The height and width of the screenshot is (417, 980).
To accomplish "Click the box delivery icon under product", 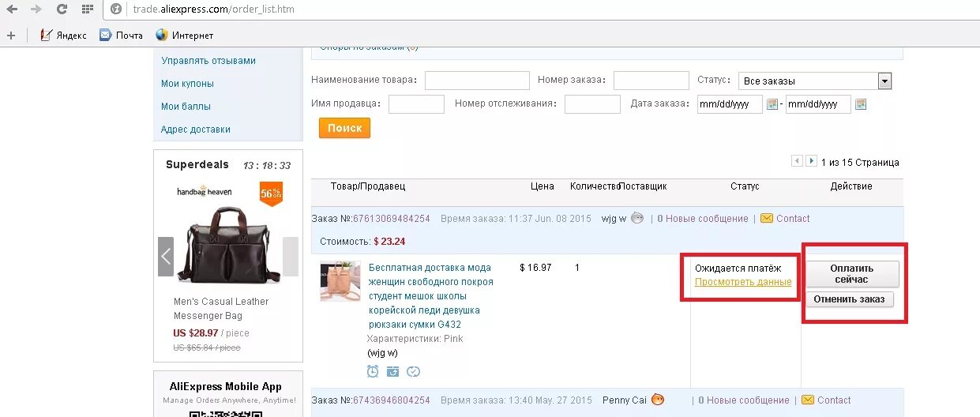I will click(392, 371).
